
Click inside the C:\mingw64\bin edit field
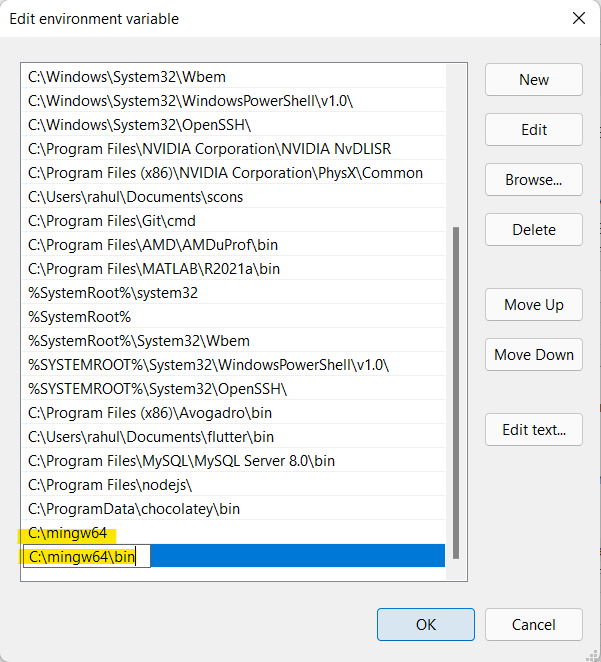pos(86,557)
